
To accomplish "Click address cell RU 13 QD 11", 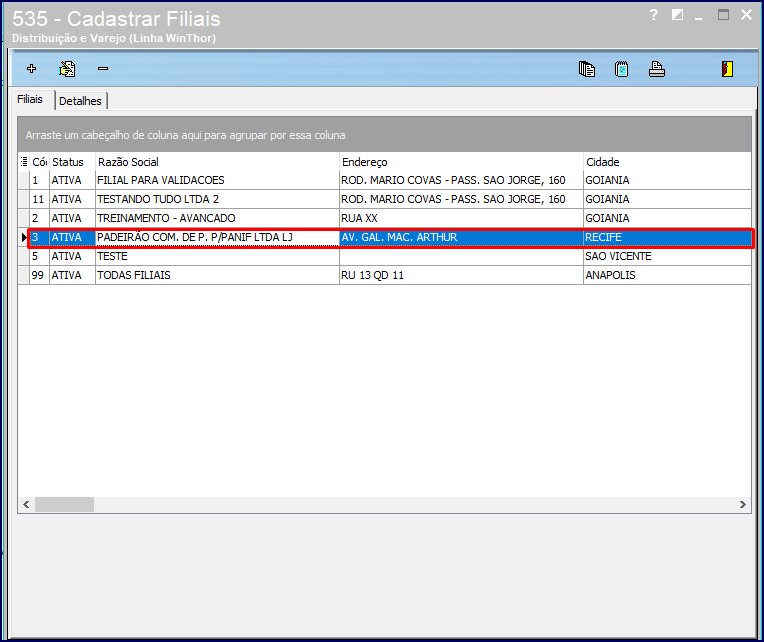I will (461, 275).
